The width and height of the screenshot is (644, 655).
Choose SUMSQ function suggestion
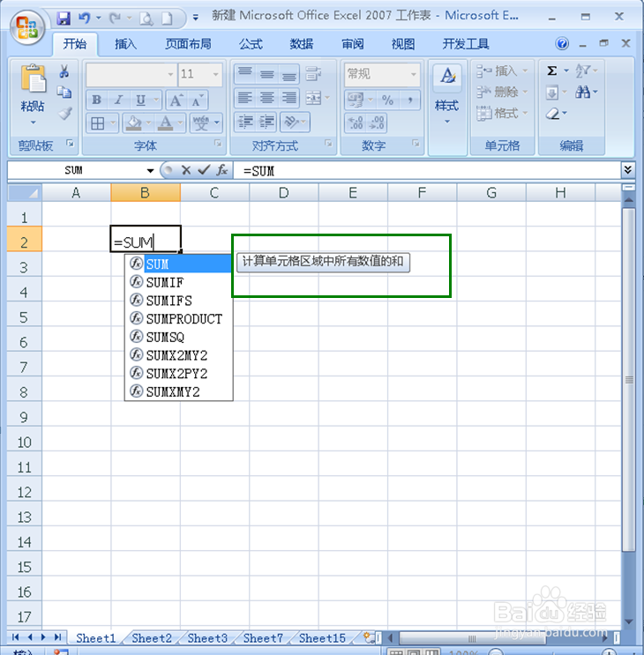coord(179,337)
